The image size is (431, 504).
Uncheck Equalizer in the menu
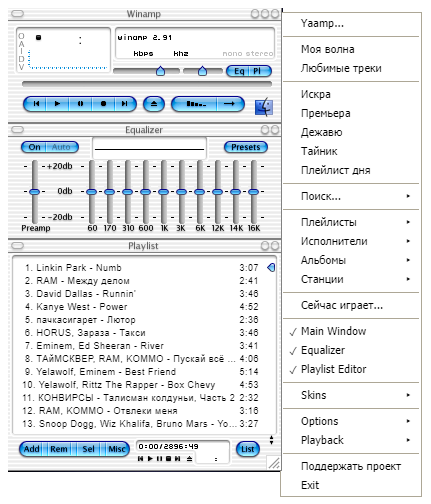[351, 350]
